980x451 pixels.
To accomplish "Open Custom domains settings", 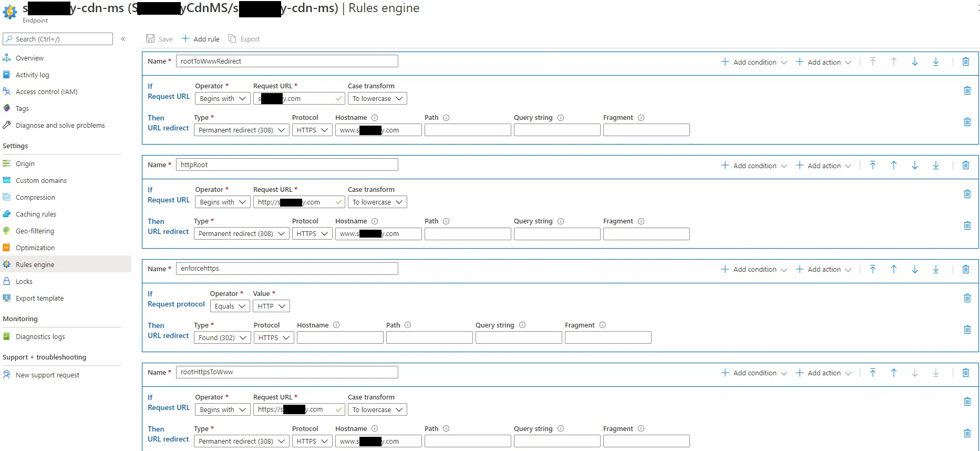I will click(x=41, y=180).
